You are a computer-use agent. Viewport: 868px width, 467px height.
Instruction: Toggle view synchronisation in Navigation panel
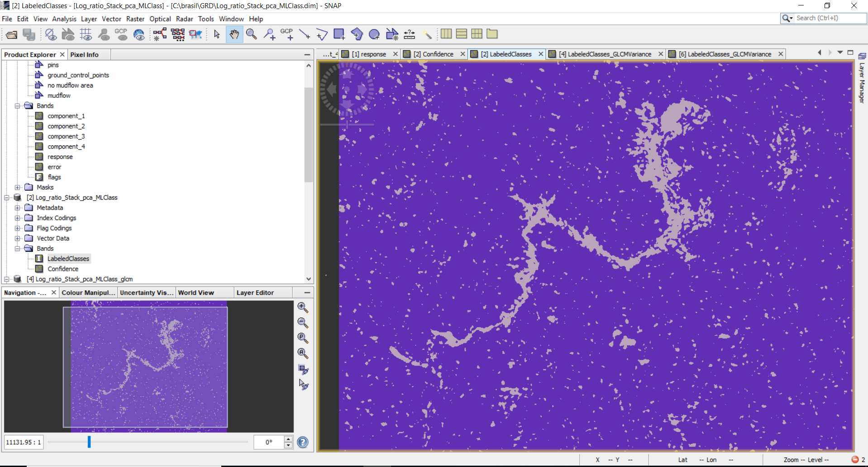[303, 370]
